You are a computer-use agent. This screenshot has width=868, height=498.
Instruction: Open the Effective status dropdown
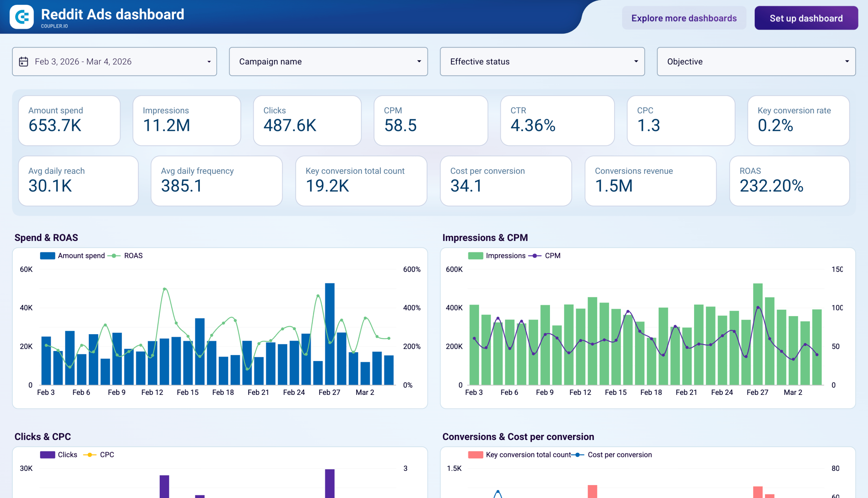[542, 61]
